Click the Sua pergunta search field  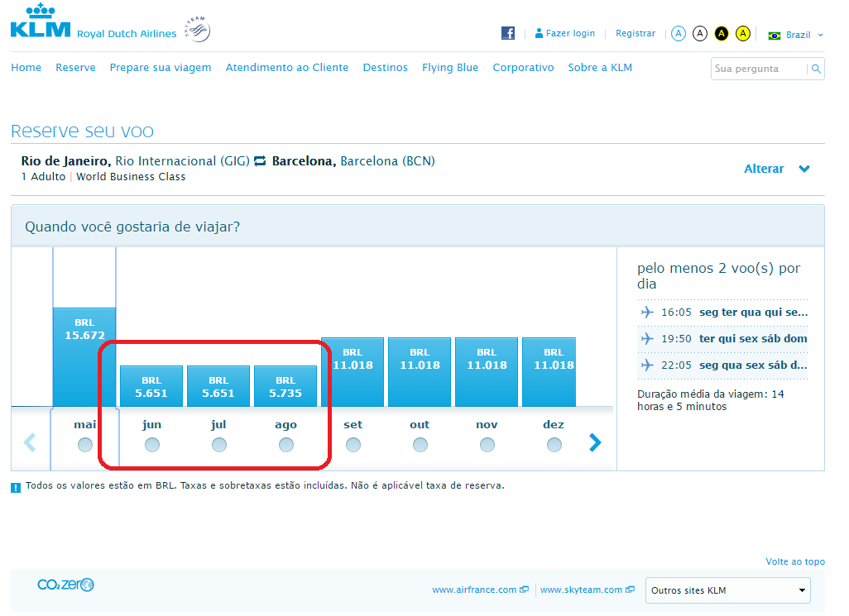759,69
